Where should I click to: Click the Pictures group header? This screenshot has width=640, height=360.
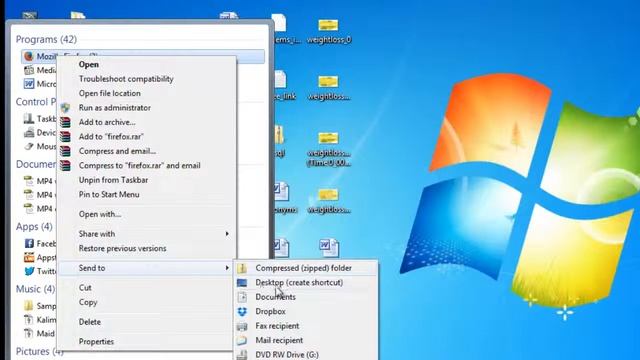[40, 351]
